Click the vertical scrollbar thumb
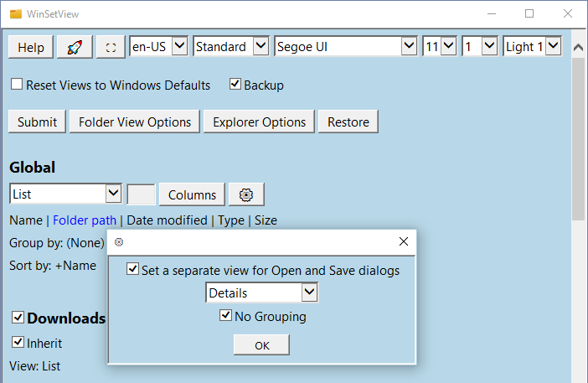The width and height of the screenshot is (588, 383). tap(578, 139)
